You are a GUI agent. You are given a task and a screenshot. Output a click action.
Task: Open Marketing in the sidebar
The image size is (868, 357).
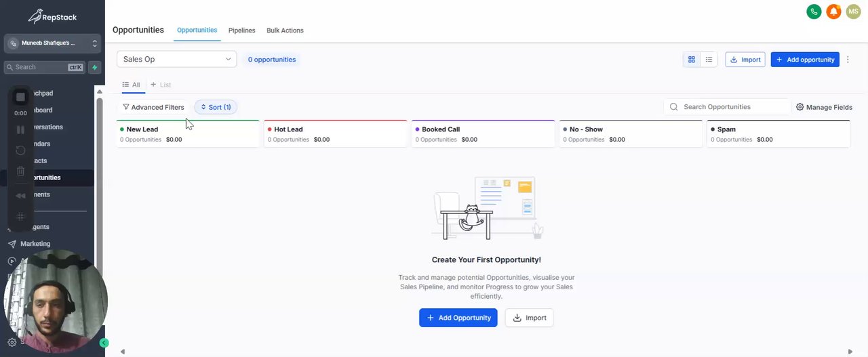[x=35, y=244]
